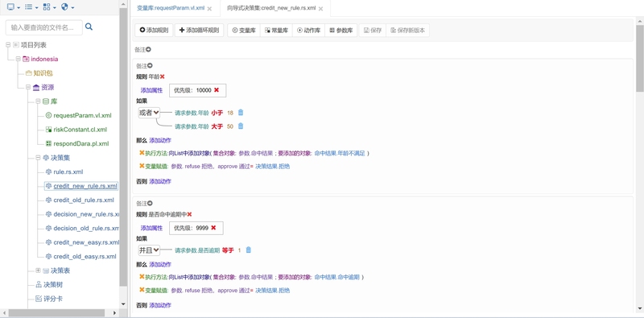Collapse the 资源 tree node
The image size is (644, 318).
click(28, 87)
